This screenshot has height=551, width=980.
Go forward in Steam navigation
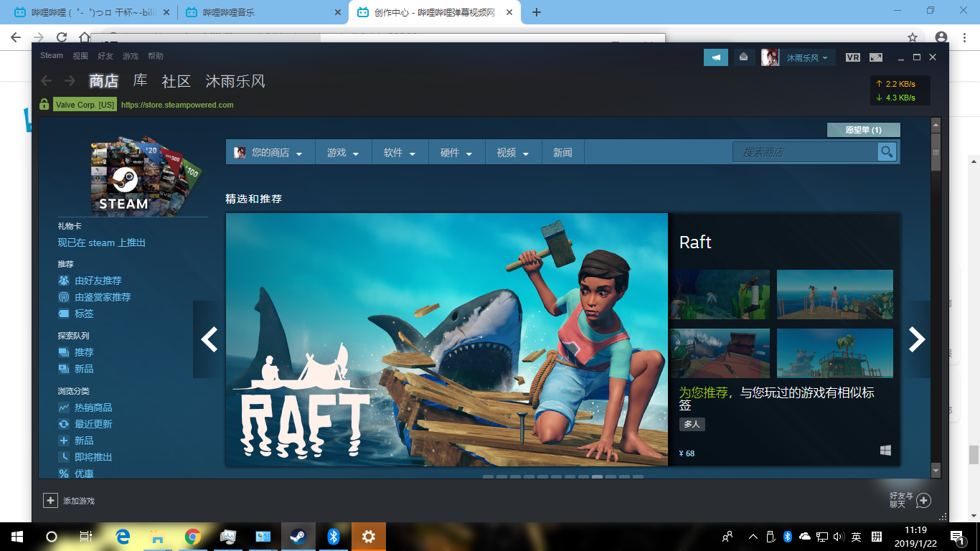pos(70,81)
